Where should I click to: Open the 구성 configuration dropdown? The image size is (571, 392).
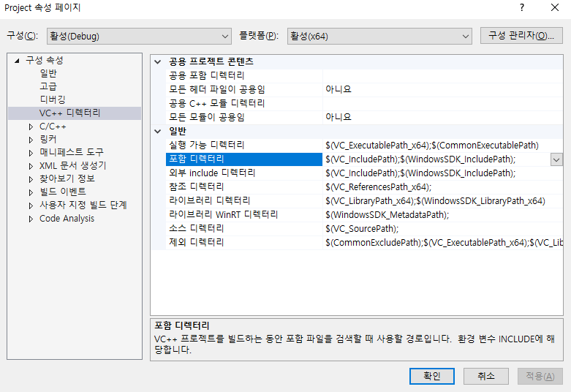(139, 36)
